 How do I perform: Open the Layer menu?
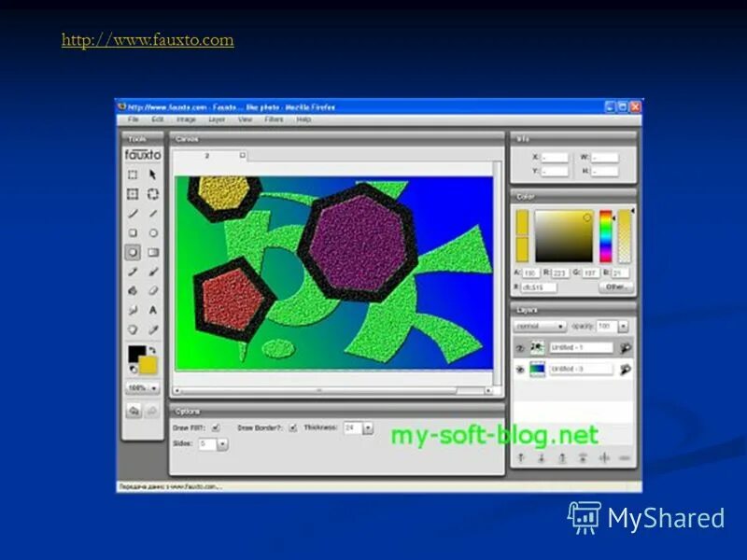pos(217,119)
